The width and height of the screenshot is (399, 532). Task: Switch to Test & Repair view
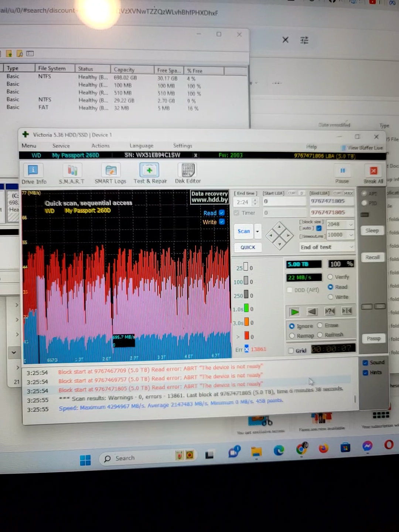click(150, 173)
